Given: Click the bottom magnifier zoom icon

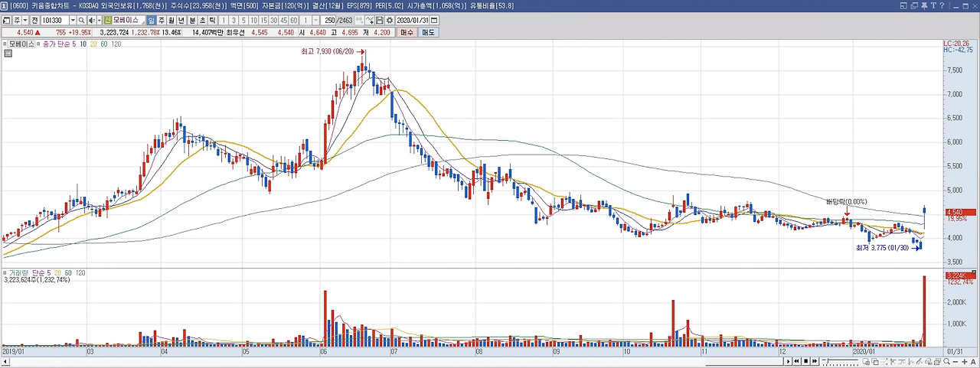Looking at the screenshot, I should tap(946, 361).
